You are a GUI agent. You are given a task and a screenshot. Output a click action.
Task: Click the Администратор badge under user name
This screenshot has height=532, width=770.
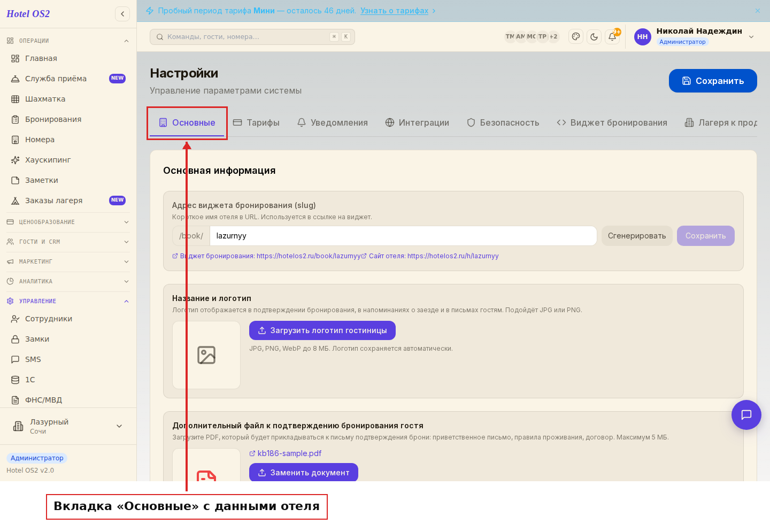[x=682, y=42]
